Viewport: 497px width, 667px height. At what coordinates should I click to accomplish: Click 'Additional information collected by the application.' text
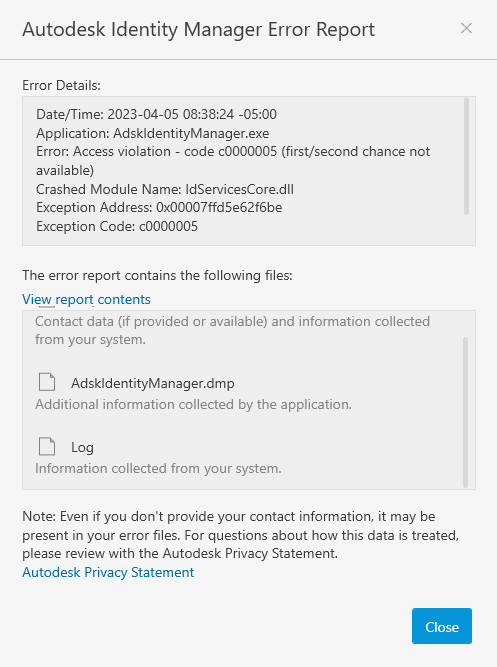pos(193,404)
